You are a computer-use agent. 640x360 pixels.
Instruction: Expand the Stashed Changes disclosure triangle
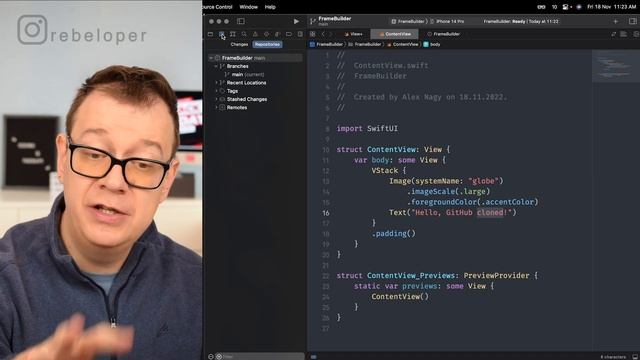[216, 99]
